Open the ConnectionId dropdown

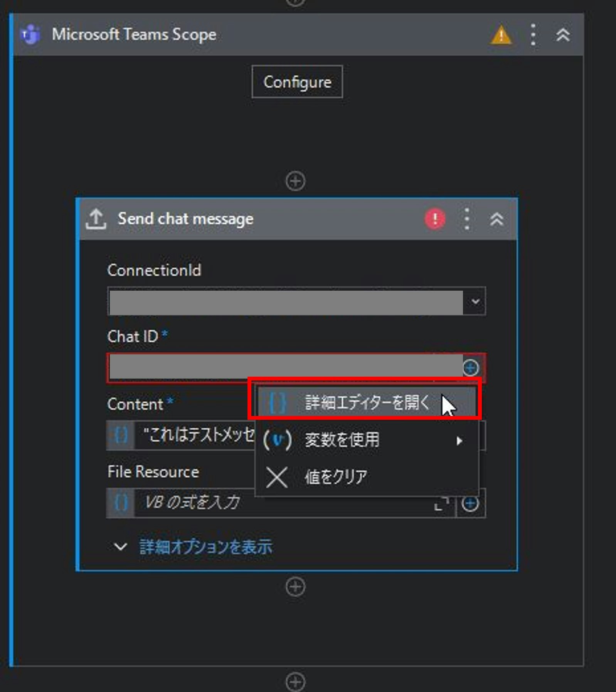point(475,301)
